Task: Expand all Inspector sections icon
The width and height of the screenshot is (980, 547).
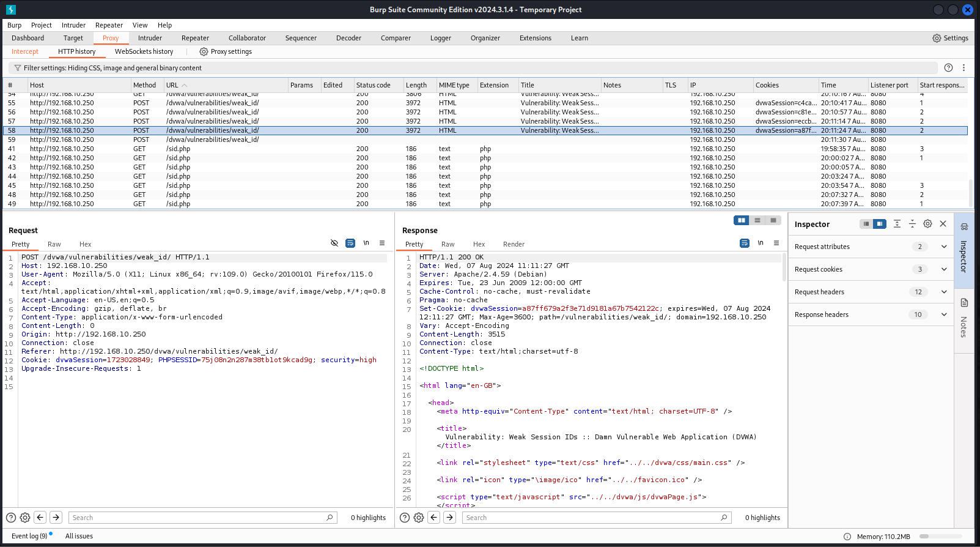Action: click(x=897, y=224)
